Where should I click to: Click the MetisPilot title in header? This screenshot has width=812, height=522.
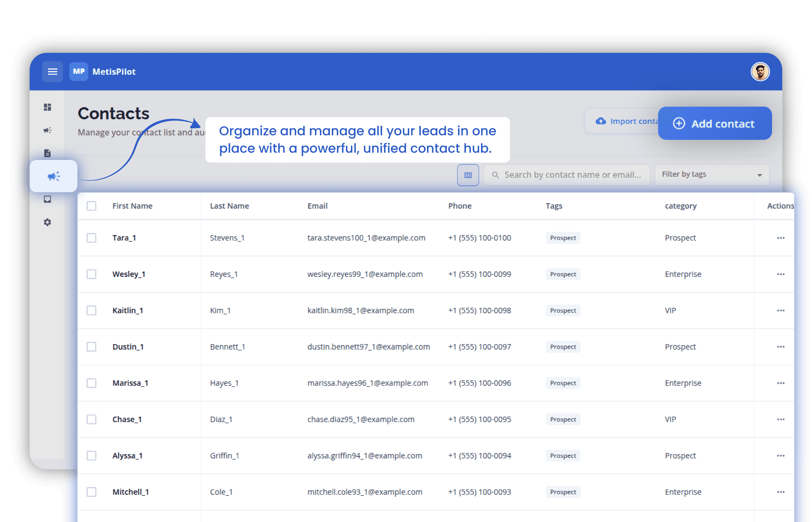pyautogui.click(x=114, y=71)
